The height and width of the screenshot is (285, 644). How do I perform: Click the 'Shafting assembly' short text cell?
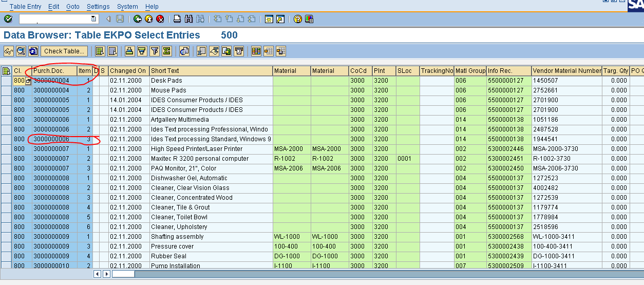pyautogui.click(x=211, y=237)
